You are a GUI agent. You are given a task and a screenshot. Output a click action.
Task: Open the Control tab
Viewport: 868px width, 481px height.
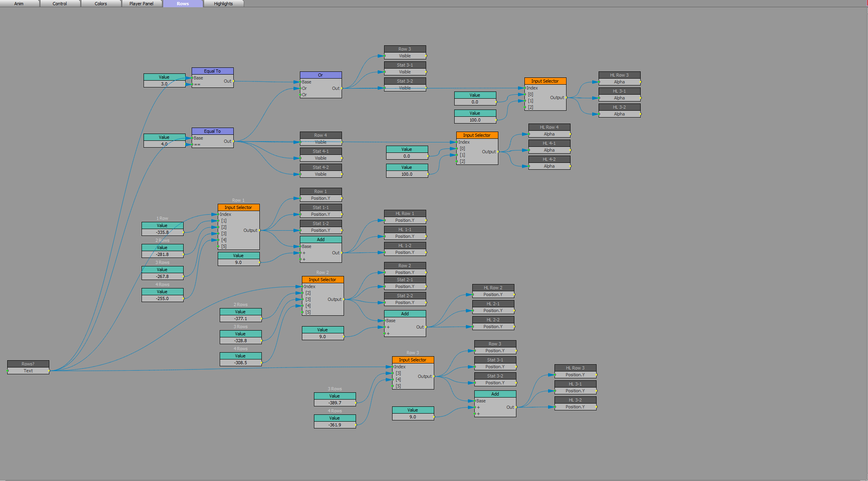pyautogui.click(x=60, y=4)
